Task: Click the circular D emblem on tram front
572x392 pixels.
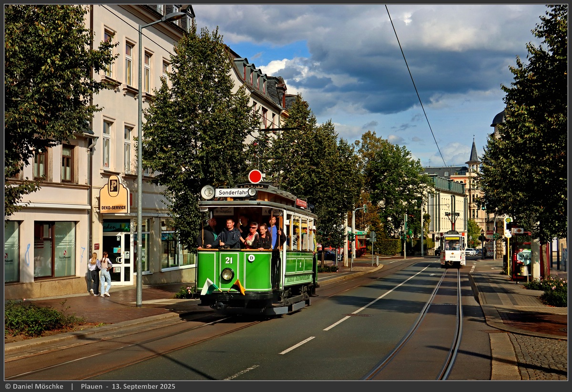Action: coord(251,258)
